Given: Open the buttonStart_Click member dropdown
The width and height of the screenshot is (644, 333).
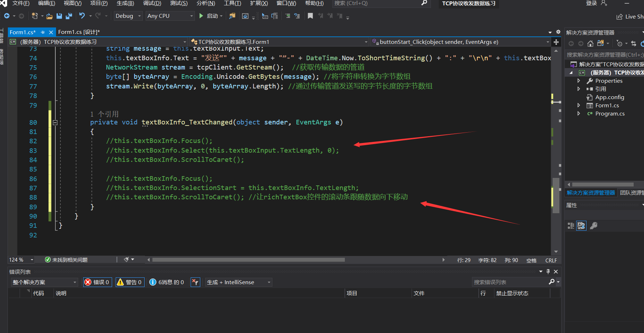Looking at the screenshot, I should tap(461, 42).
